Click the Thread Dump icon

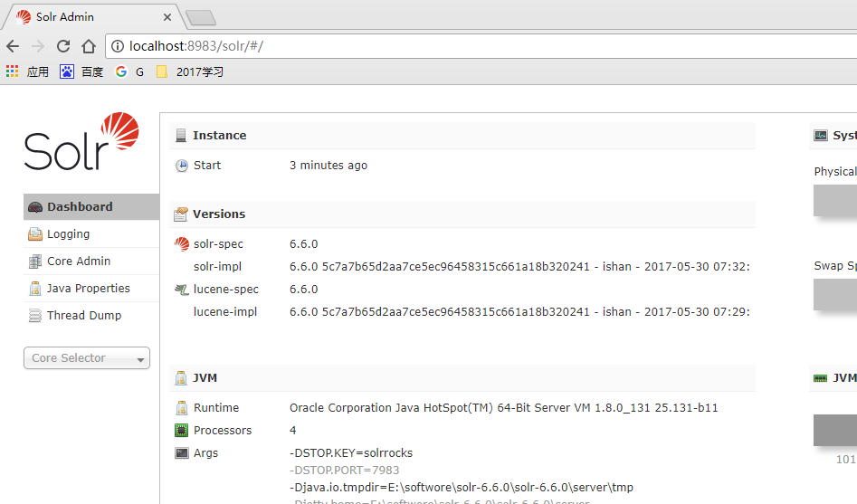[x=35, y=316]
